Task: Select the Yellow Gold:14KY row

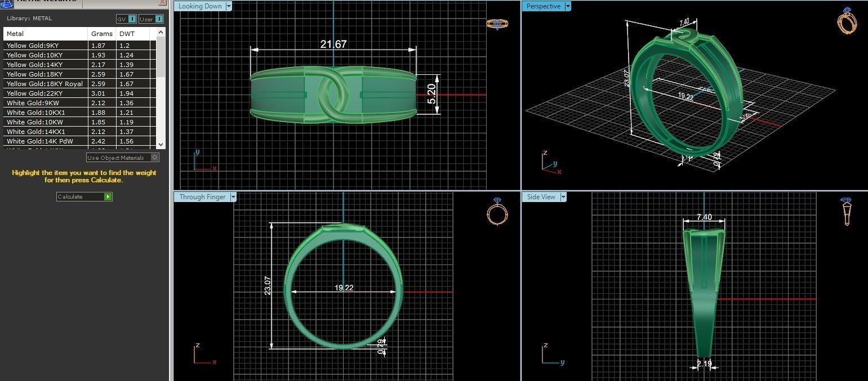Action: [x=80, y=65]
